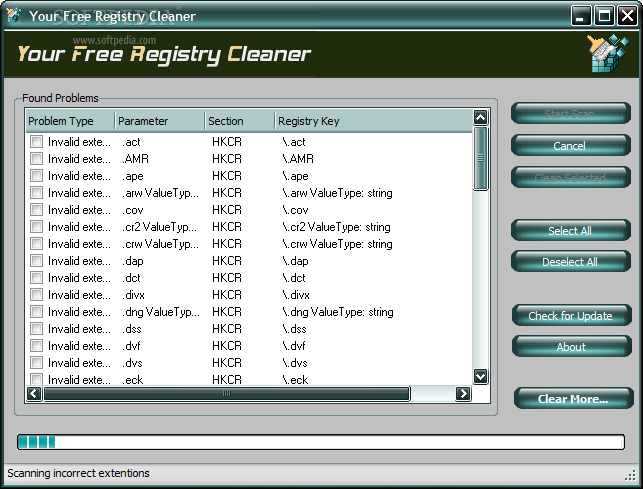Viewport: 643px width, 489px height.
Task: Check the .dss row checkbox
Action: pos(36,329)
